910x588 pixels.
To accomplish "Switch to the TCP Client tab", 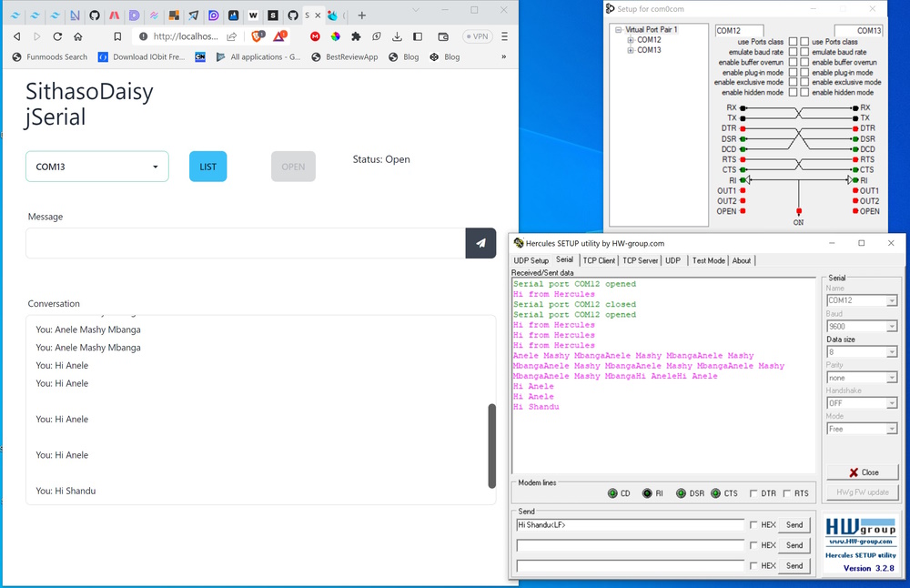I will point(599,260).
